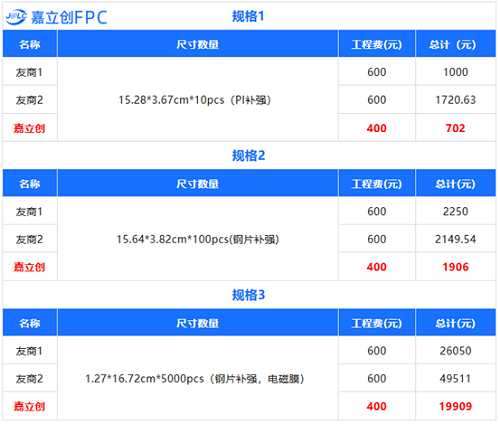Click 友商2's 600 fee in 规格3
Image resolution: width=500 pixels, height=424 pixels.
377,378
